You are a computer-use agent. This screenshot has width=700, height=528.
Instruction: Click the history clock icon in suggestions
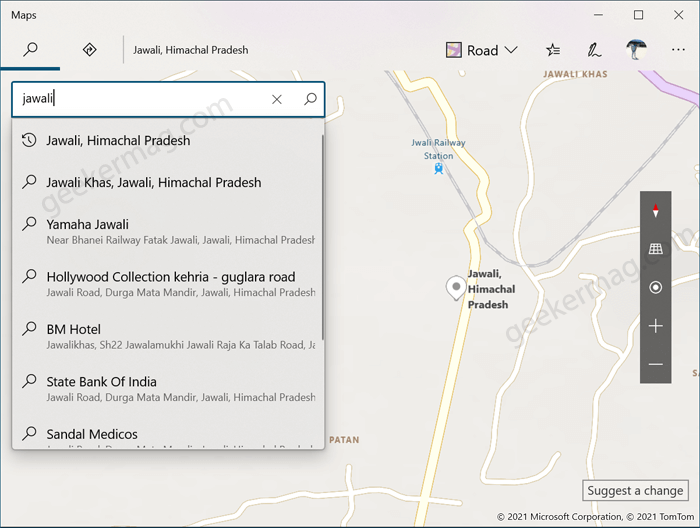[29, 140]
